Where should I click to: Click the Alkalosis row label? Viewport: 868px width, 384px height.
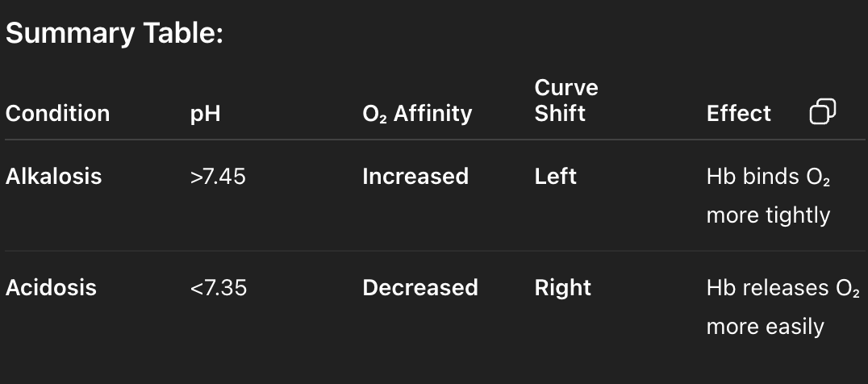53,177
